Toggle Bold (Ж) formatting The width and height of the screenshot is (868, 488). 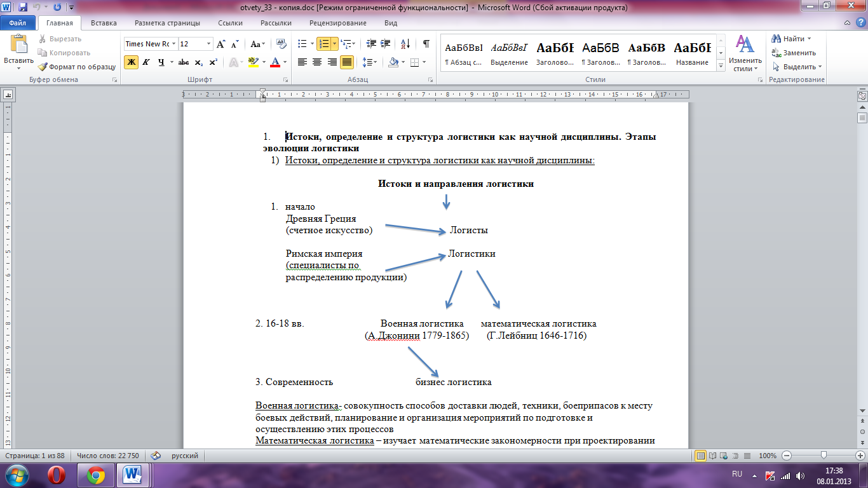click(131, 62)
